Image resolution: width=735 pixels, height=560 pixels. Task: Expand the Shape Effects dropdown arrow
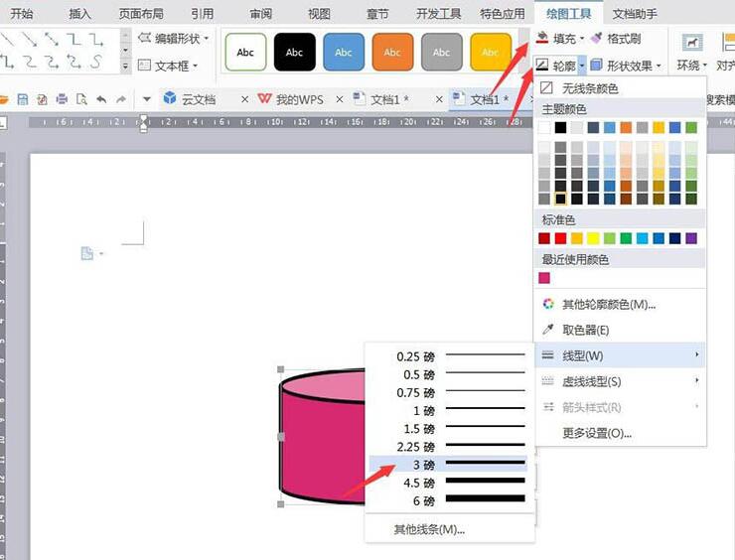click(659, 66)
